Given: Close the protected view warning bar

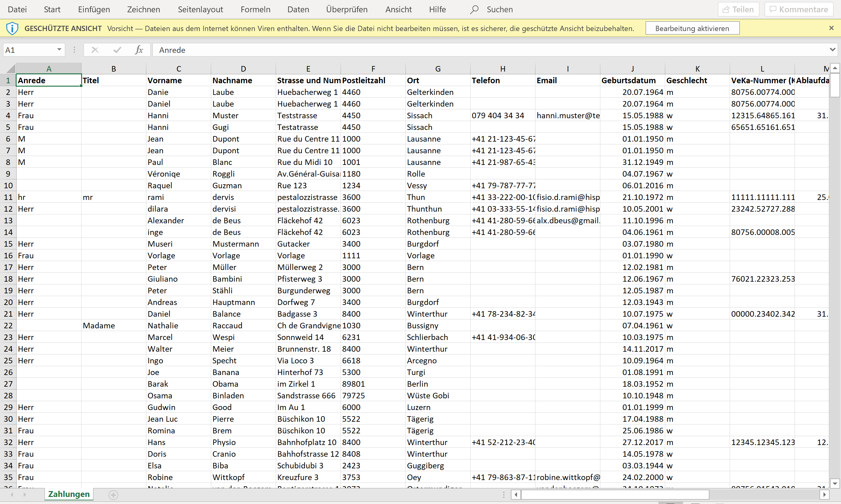Looking at the screenshot, I should 831,28.
